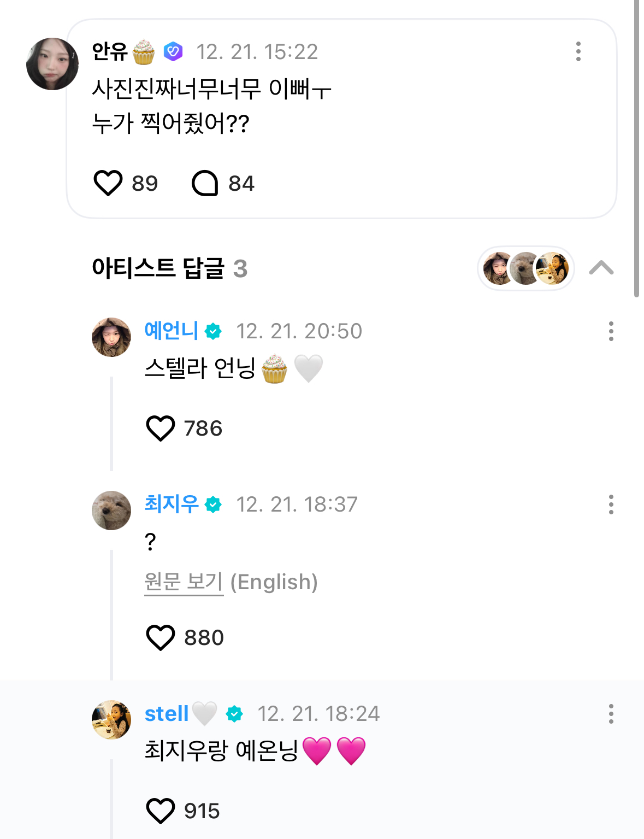
Task: Click the vertical scrollbar on the right edge
Action: point(636,148)
